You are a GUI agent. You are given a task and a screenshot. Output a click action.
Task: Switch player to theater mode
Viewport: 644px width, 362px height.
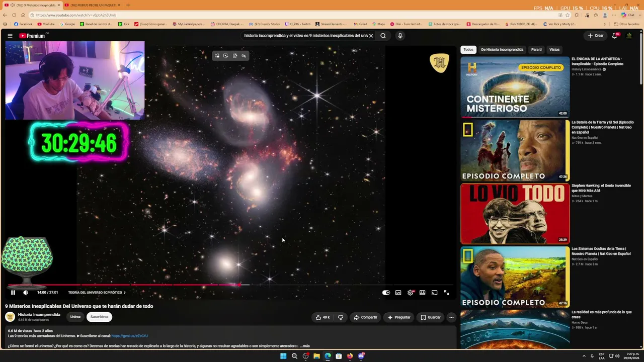click(x=422, y=293)
